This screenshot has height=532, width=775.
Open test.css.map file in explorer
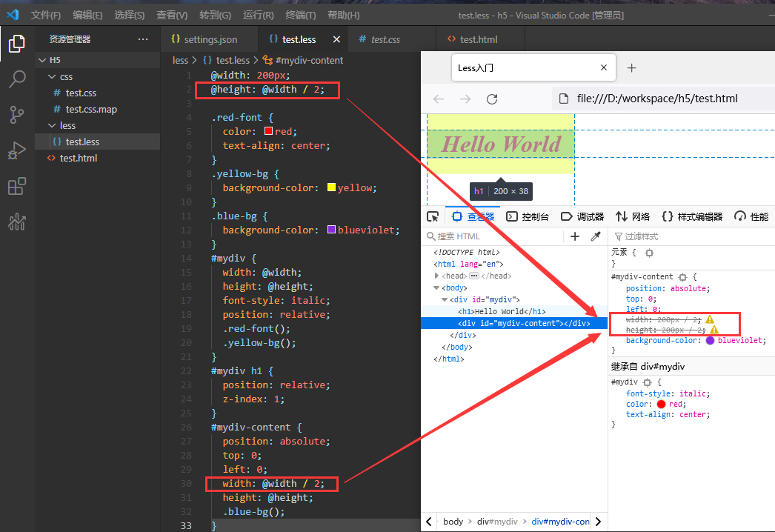pos(91,109)
